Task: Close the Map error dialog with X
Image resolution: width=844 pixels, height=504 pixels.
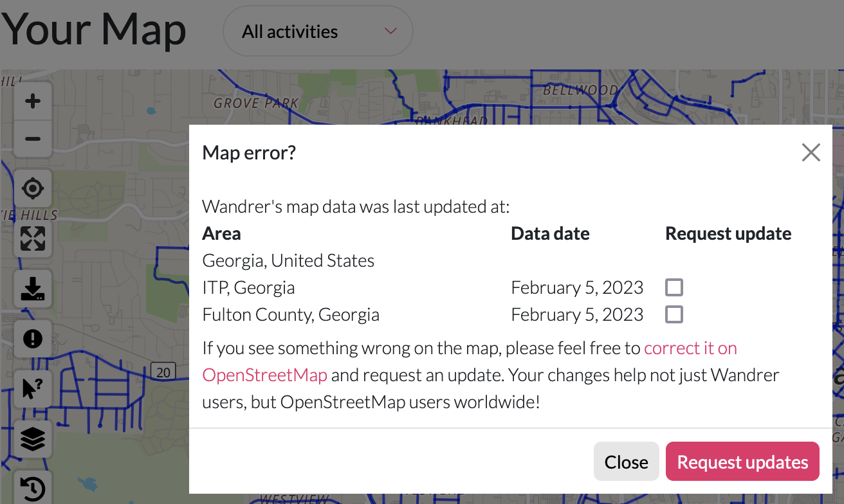Action: tap(811, 152)
